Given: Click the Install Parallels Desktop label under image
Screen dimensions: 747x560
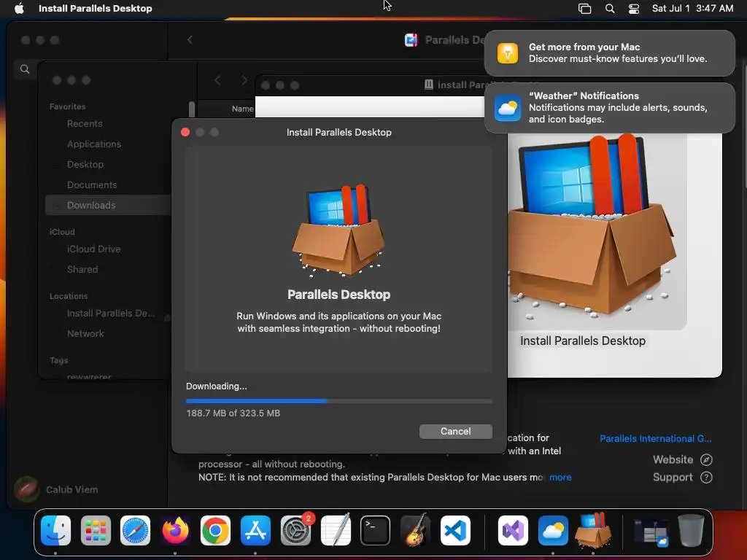Looking at the screenshot, I should coord(583,341).
